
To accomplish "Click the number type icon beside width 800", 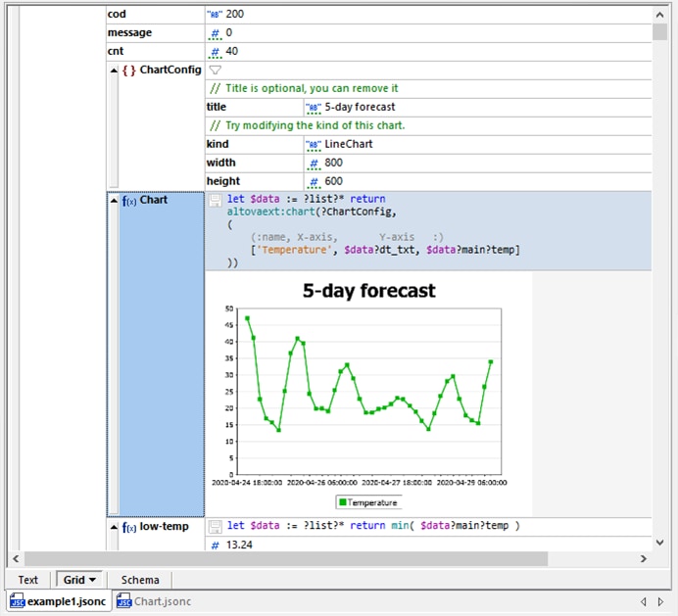I will 314,163.
